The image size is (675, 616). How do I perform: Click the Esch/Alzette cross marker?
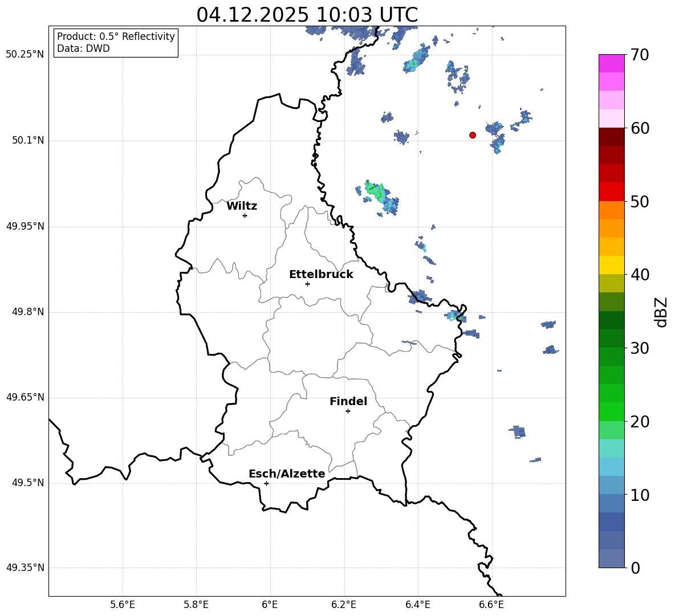[266, 483]
